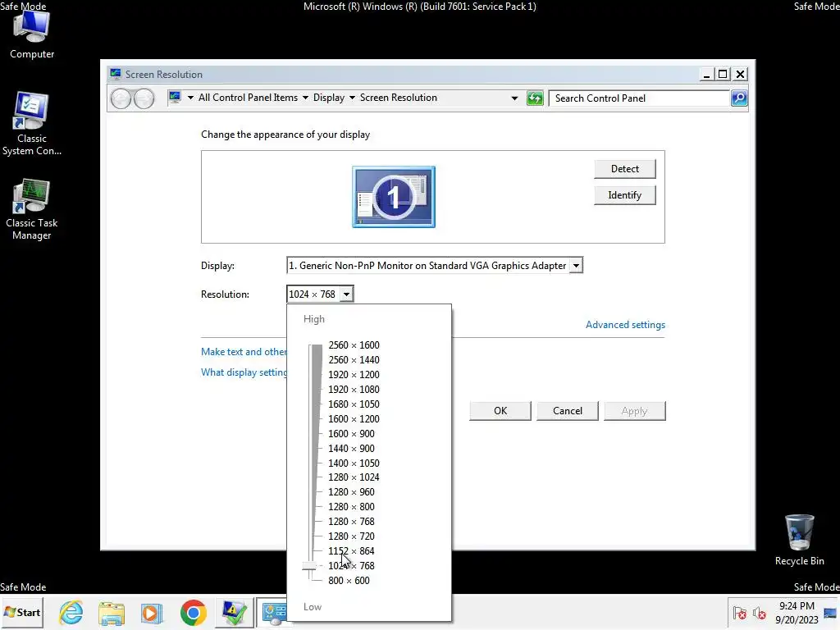Viewport: 840px width, 630px height.
Task: Click Make text and other items link
Action: pyautogui.click(x=244, y=351)
